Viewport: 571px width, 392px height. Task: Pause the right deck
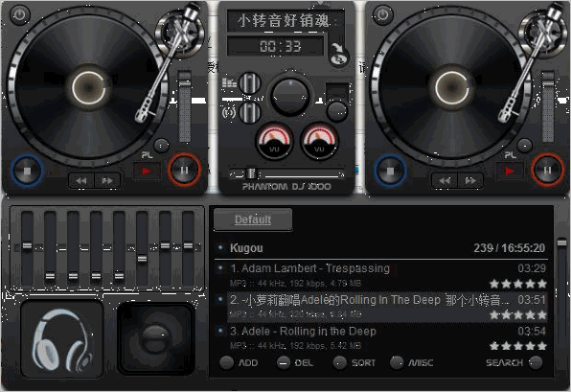(x=547, y=170)
